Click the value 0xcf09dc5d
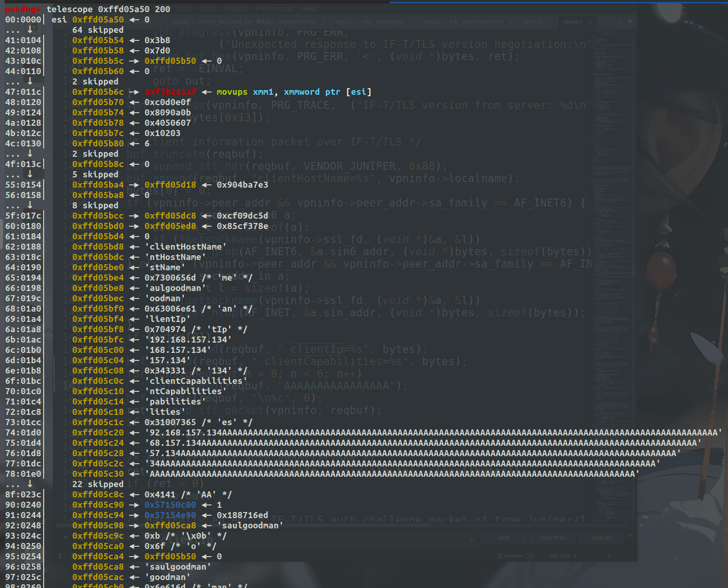Screen dimensions: 728x588 point(242,216)
